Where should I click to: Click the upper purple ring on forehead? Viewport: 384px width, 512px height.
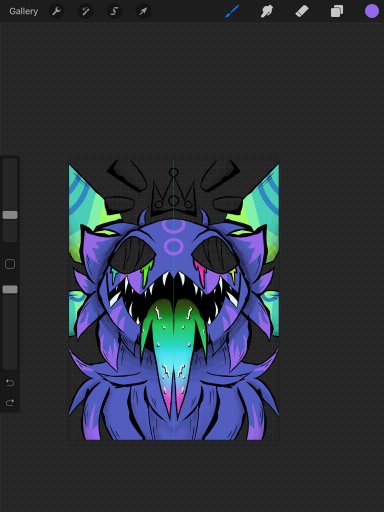(174, 226)
